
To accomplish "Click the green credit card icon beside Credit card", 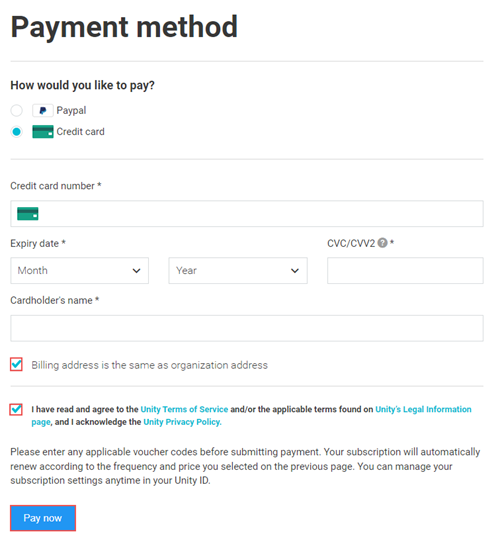I will pyautogui.click(x=43, y=132).
